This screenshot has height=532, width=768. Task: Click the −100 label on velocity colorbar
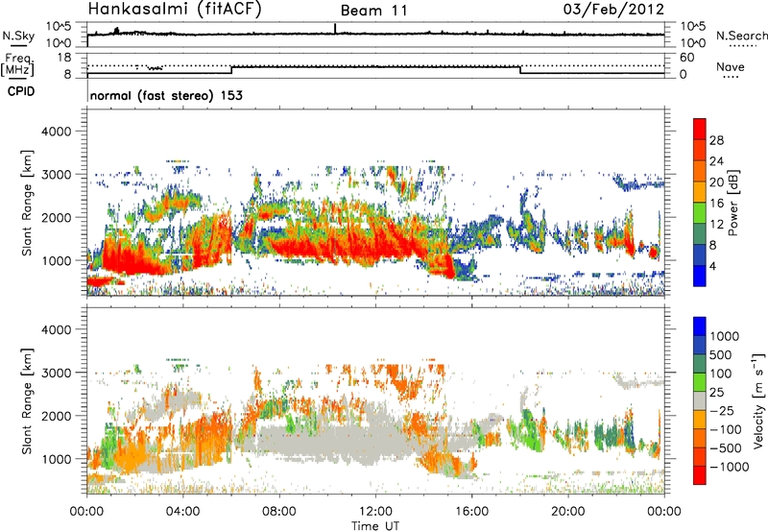pyautogui.click(x=726, y=429)
